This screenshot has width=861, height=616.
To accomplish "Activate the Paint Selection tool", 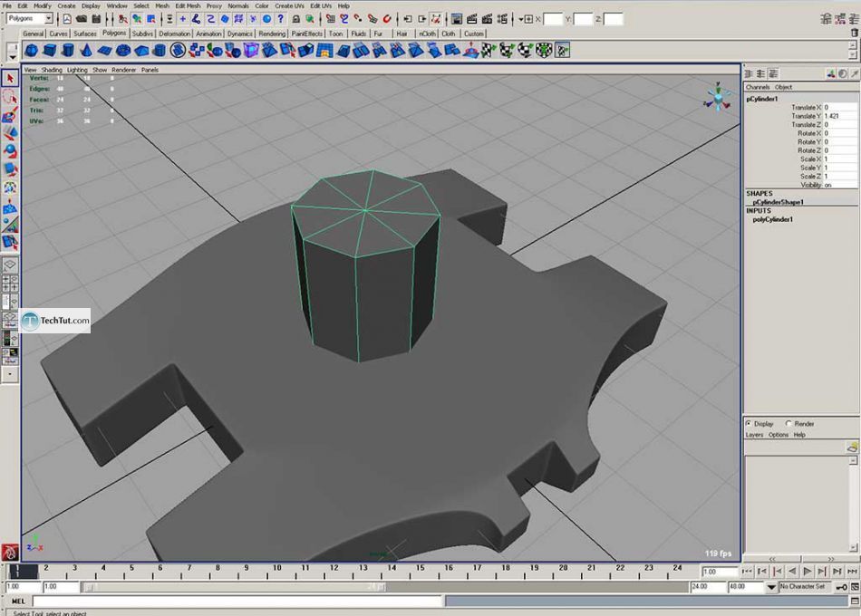I will (9, 115).
